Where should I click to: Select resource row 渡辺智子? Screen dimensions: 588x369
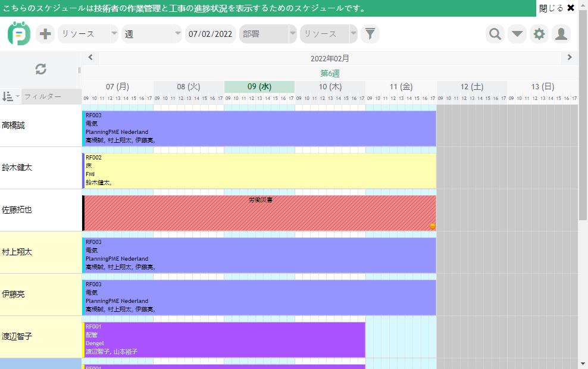coord(41,337)
